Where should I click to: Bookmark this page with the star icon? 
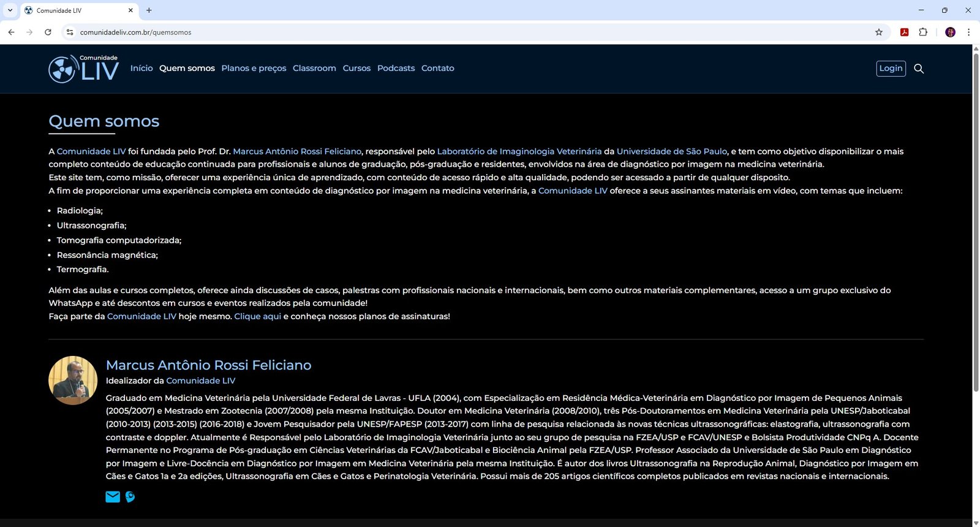coord(879,32)
